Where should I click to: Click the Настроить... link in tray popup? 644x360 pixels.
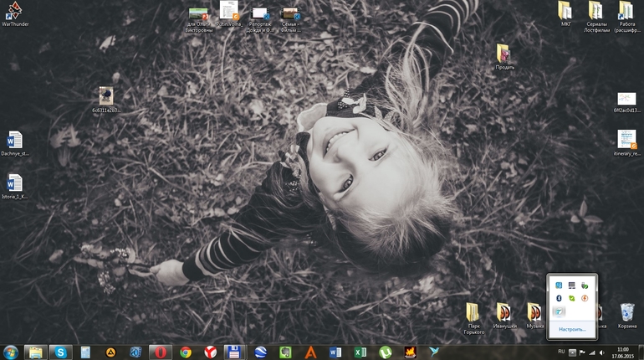point(572,330)
